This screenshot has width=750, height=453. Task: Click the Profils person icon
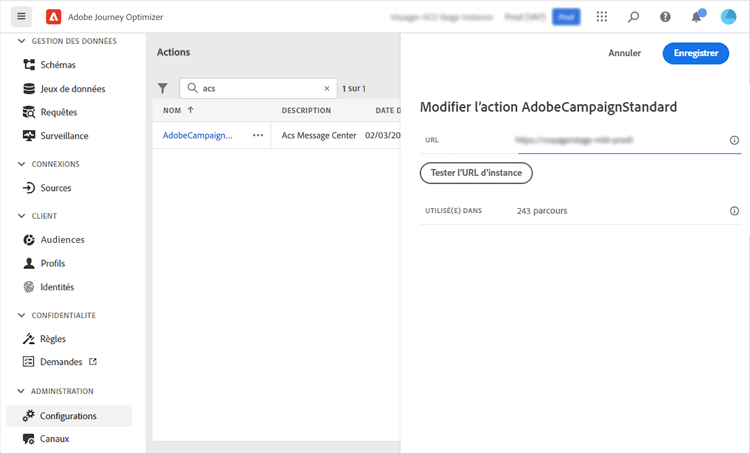[x=29, y=263]
